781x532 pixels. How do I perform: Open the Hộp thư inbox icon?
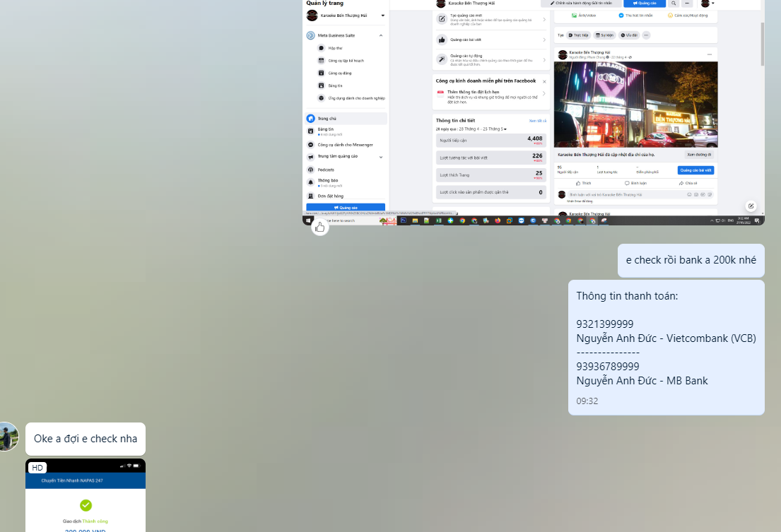pyautogui.click(x=321, y=48)
